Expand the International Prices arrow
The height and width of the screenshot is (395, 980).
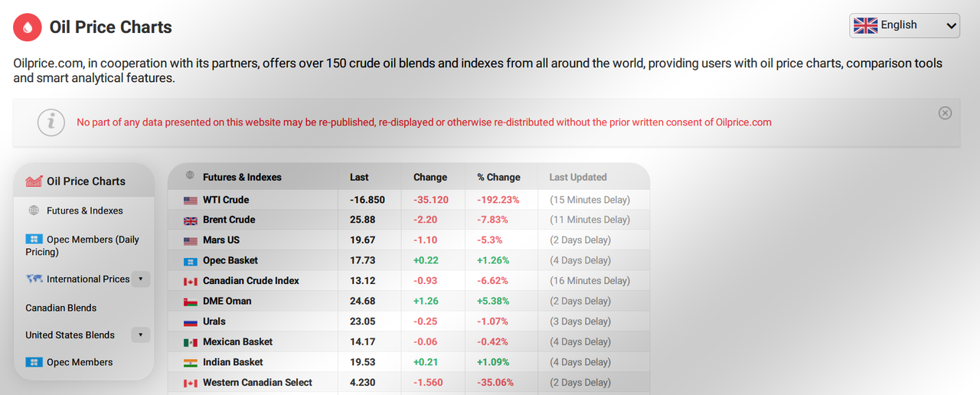click(x=140, y=279)
